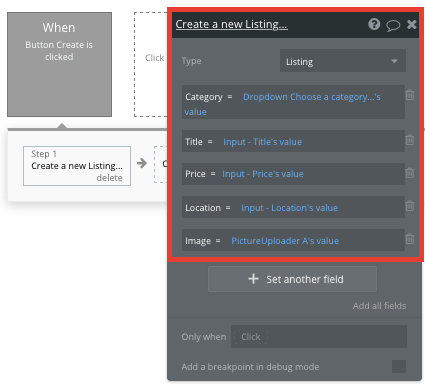425x384 pixels.
Task: Click delete on Step 1
Action: click(x=109, y=178)
